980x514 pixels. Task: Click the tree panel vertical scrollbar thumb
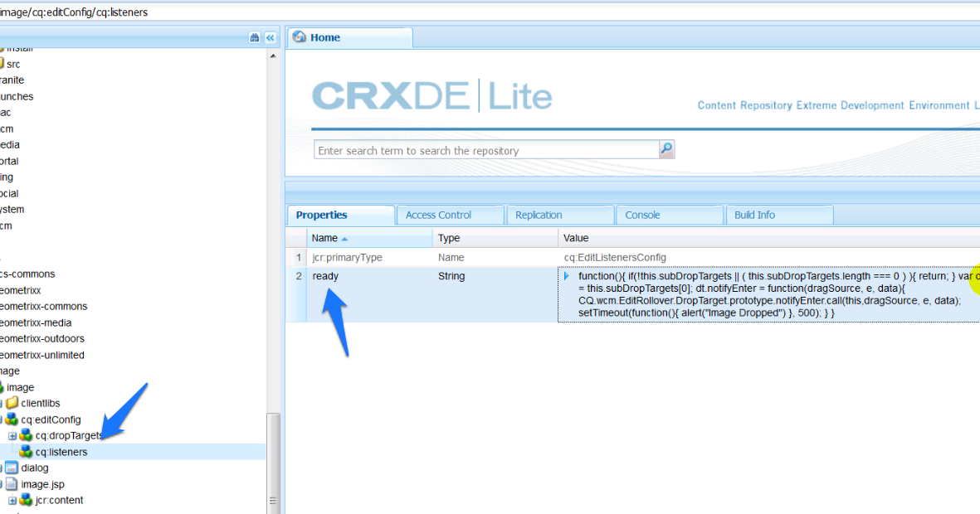pos(272,462)
